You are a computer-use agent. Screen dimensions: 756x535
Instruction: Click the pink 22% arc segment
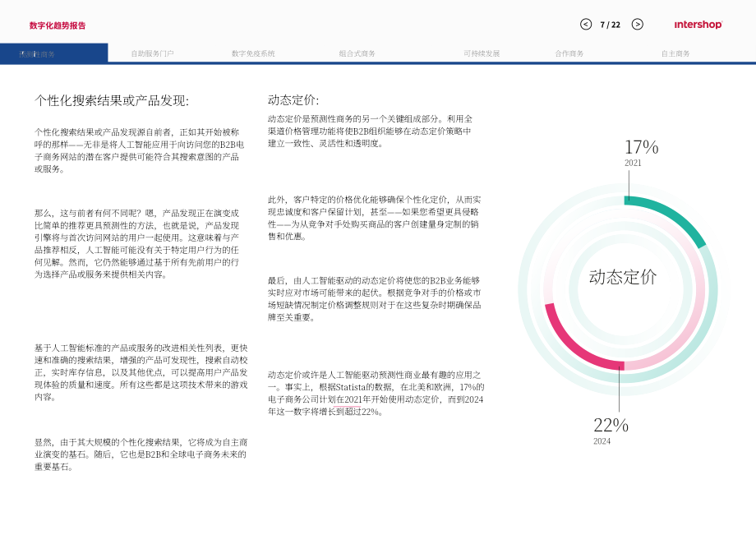click(574, 344)
